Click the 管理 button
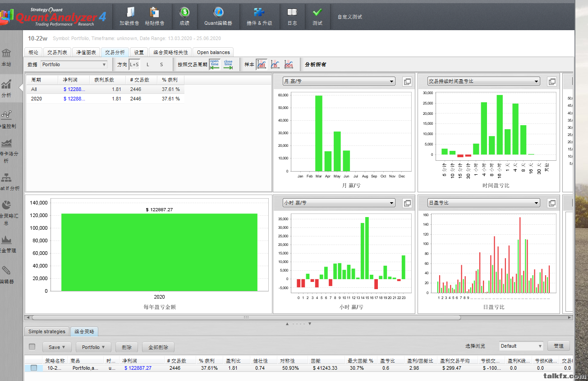Screen dimensions: 588x381 coord(559,346)
